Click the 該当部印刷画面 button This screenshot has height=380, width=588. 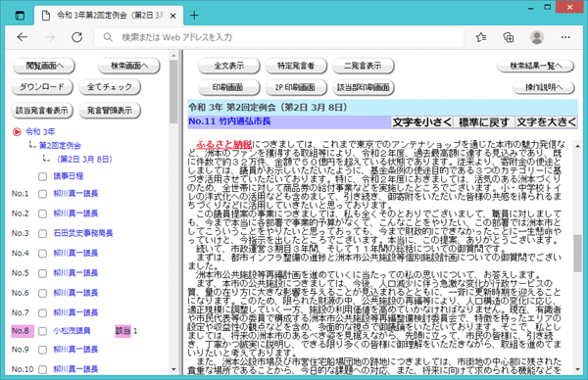point(363,87)
